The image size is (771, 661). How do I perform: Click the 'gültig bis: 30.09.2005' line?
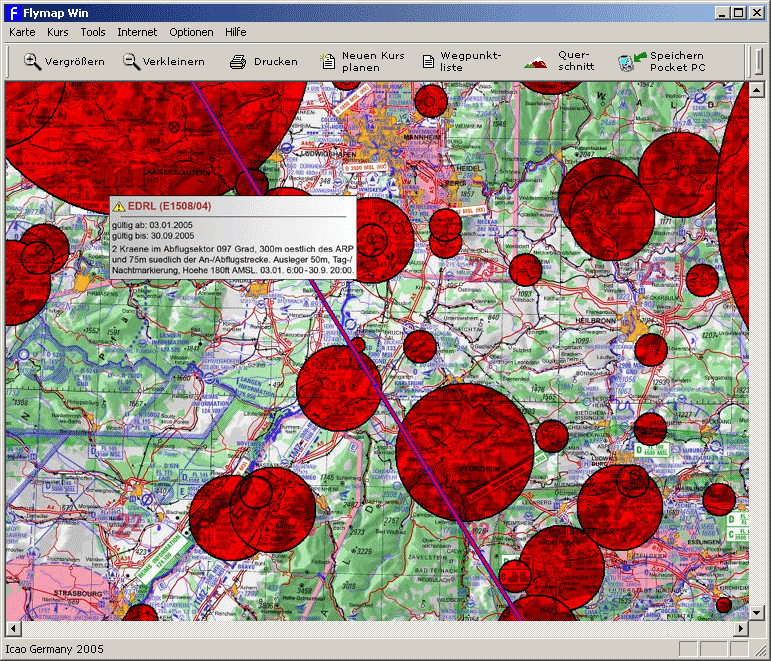click(153, 236)
